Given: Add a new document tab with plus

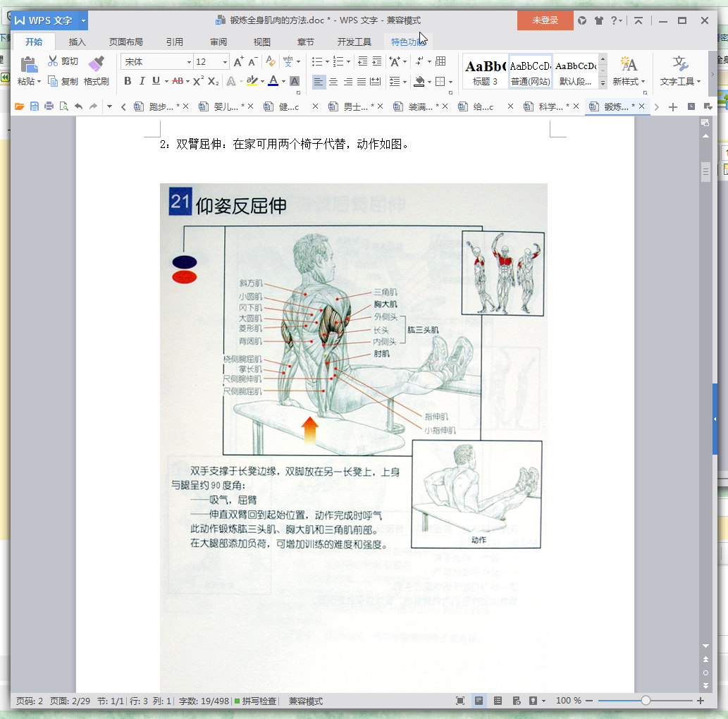Looking at the screenshot, I should tap(672, 107).
